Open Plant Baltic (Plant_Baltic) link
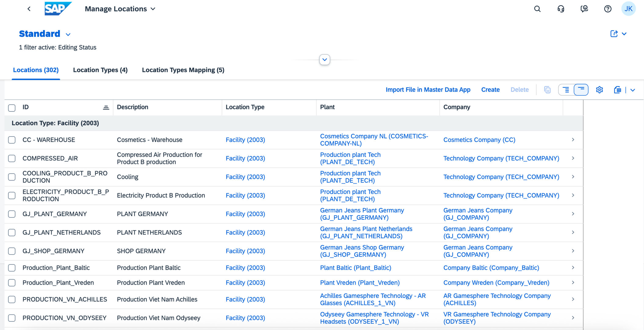This screenshot has height=330, width=644. [356, 268]
